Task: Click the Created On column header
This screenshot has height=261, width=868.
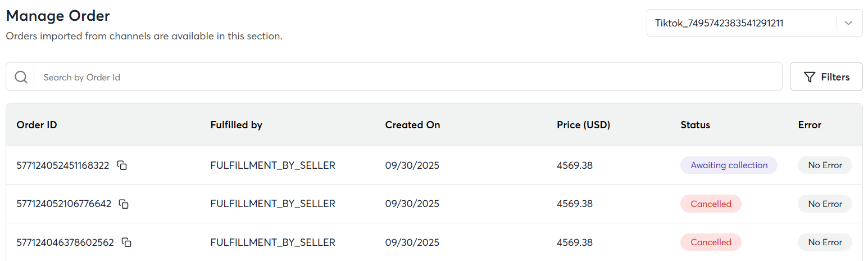Action: [412, 125]
